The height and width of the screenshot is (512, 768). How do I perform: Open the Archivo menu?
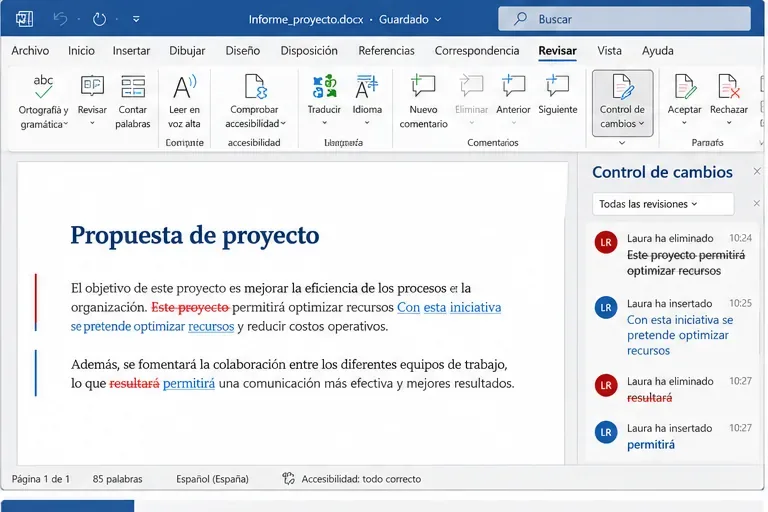[30, 50]
